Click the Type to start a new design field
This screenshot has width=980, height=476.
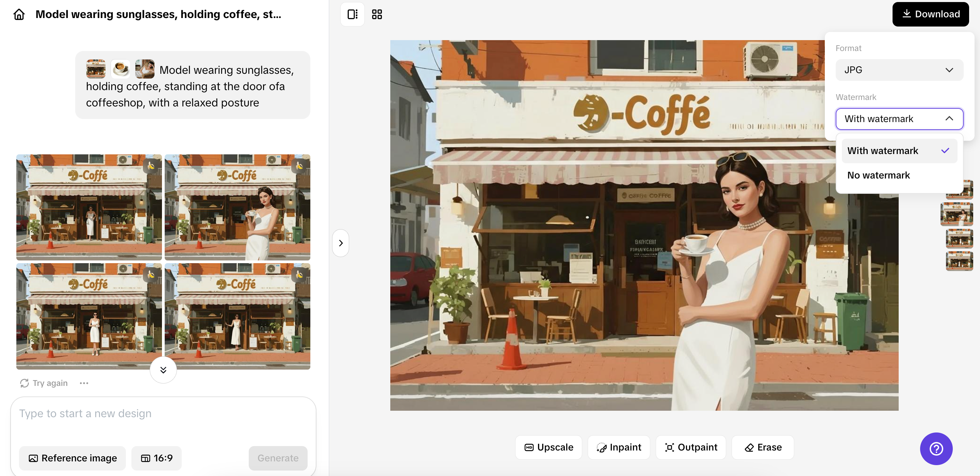164,413
